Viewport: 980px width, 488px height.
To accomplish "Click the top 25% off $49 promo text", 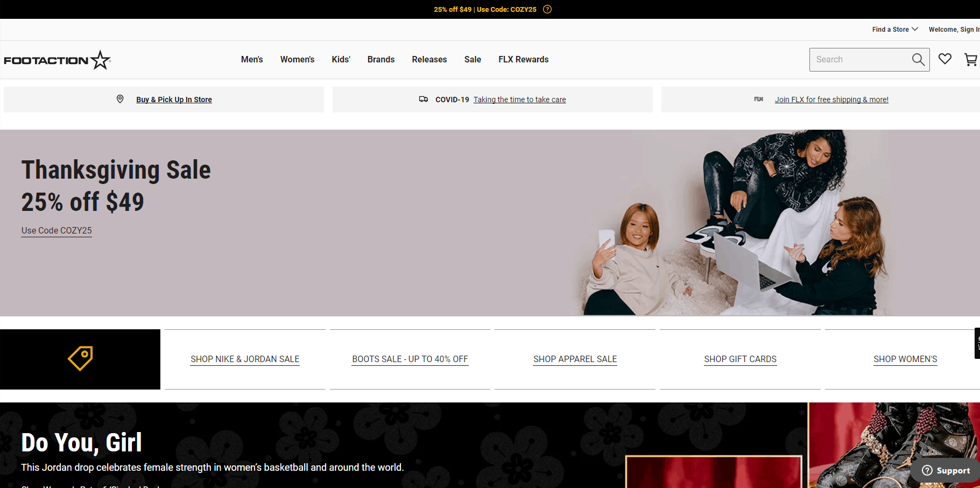I will [x=485, y=10].
